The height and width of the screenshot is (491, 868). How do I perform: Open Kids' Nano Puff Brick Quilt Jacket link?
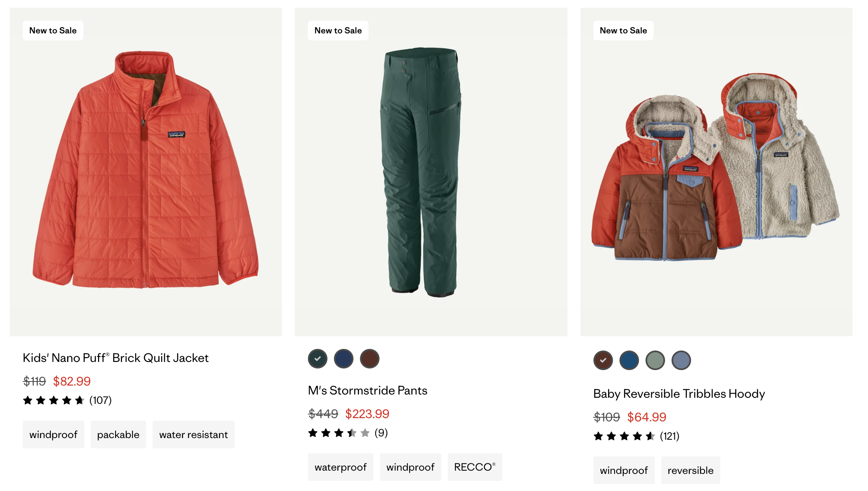click(x=116, y=358)
